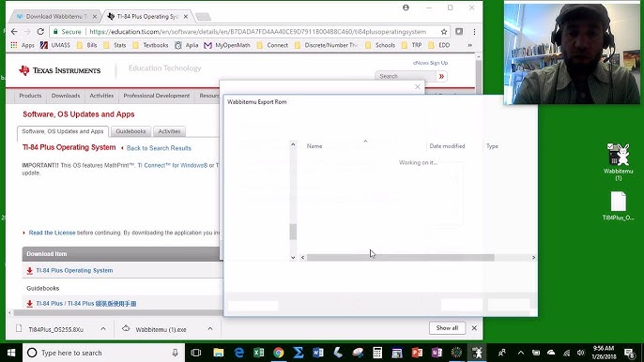Click taskbar search box
Screen dimensions: 644x362
coord(103,353)
